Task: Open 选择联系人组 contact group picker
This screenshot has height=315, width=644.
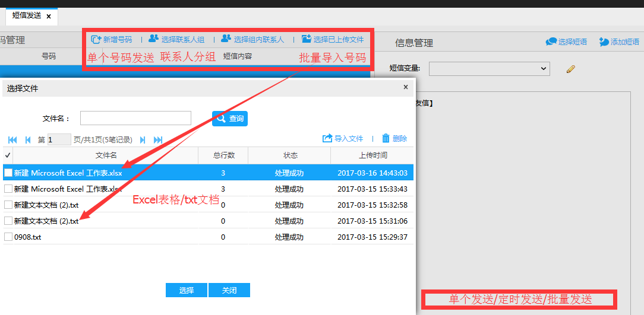Action: tap(154, 39)
